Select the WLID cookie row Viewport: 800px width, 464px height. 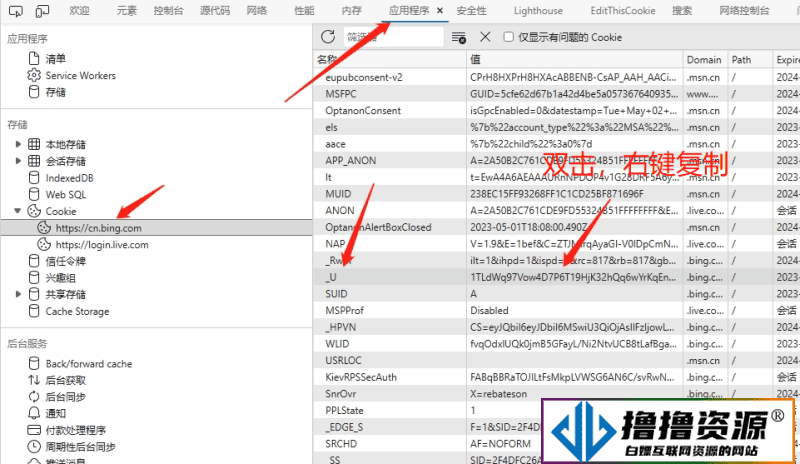click(557, 344)
